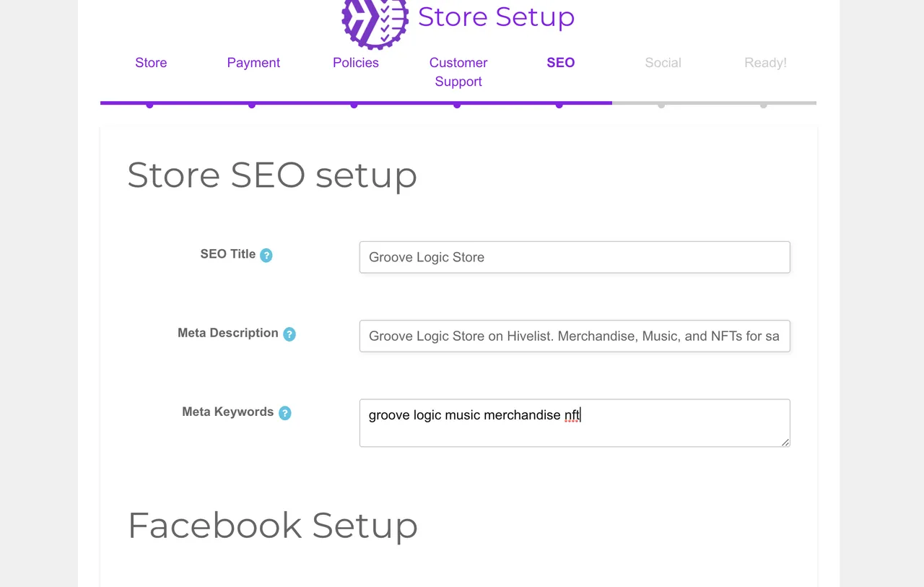
Task: Click the Facebook Setup heading
Action: pyautogui.click(x=273, y=526)
